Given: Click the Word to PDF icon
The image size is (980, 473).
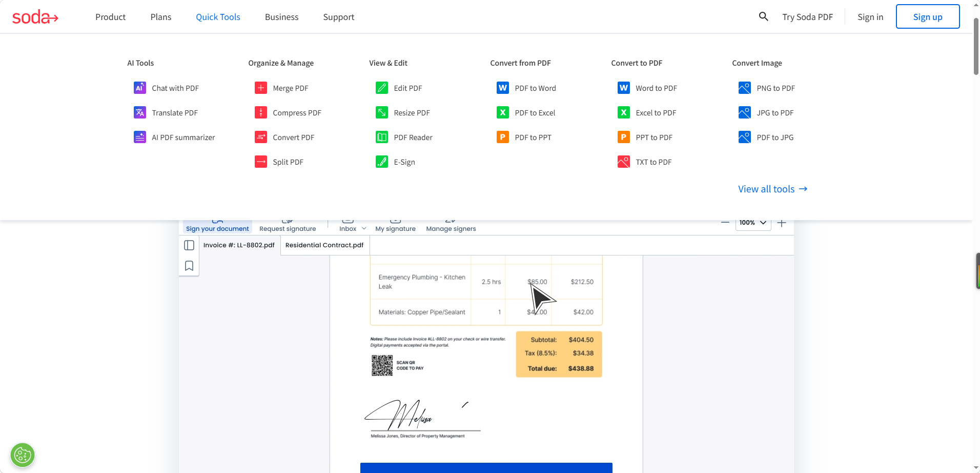Looking at the screenshot, I should point(624,88).
